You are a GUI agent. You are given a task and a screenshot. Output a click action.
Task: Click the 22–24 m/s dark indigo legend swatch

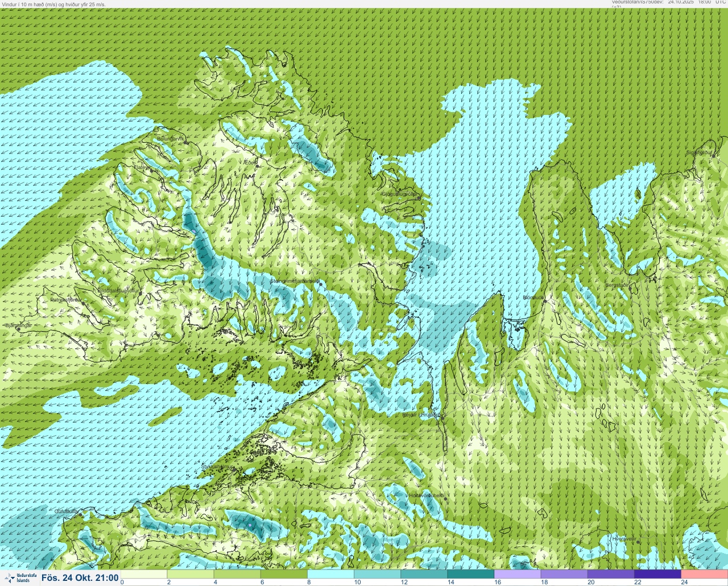pos(657,574)
